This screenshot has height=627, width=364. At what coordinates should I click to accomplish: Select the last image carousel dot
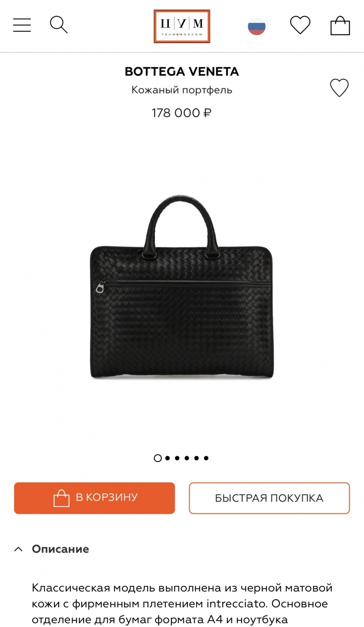tap(206, 458)
